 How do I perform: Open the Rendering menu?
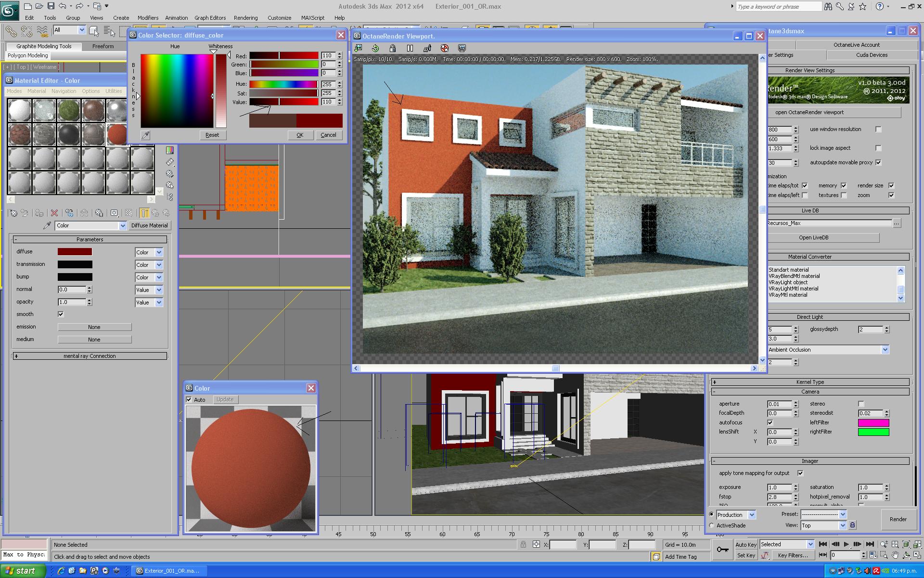pyautogui.click(x=245, y=18)
